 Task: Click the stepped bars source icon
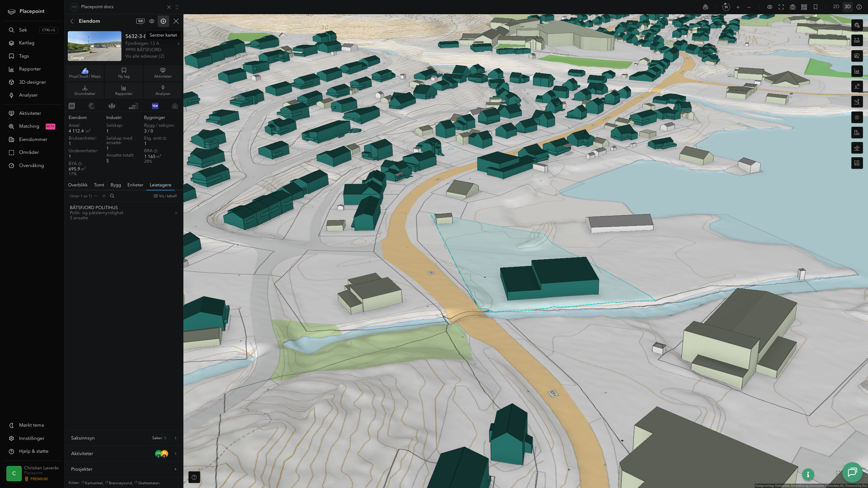pos(134,106)
